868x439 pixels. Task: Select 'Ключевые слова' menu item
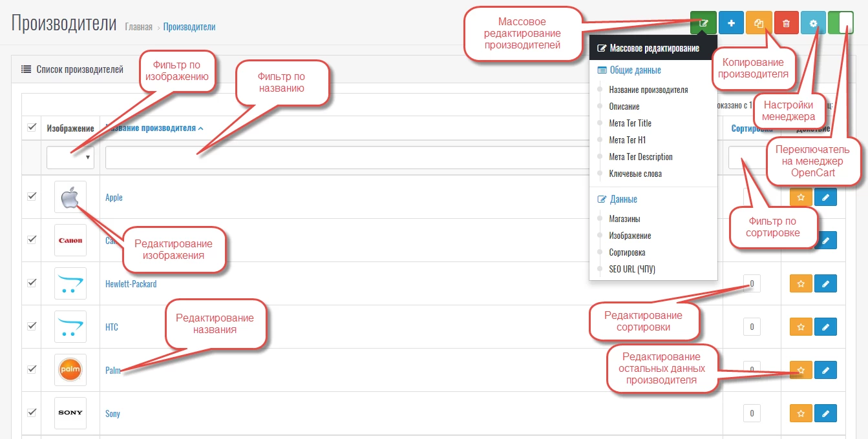(x=635, y=174)
